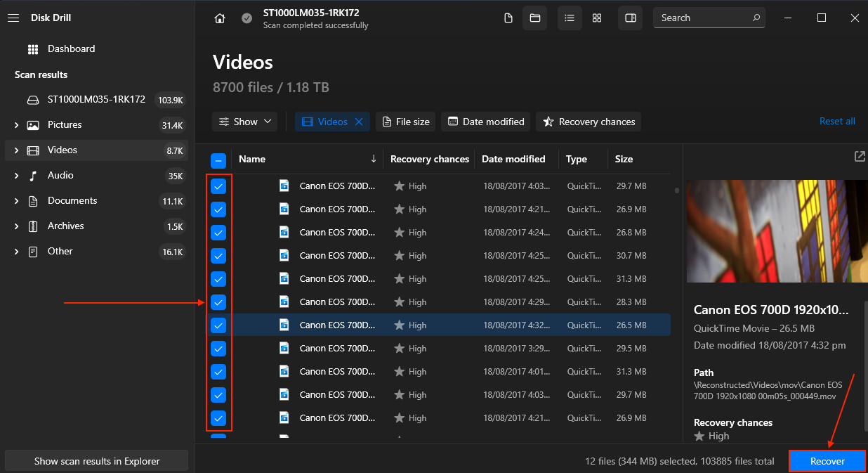Click the Reset all link
The width and height of the screenshot is (868, 473).
pos(837,122)
